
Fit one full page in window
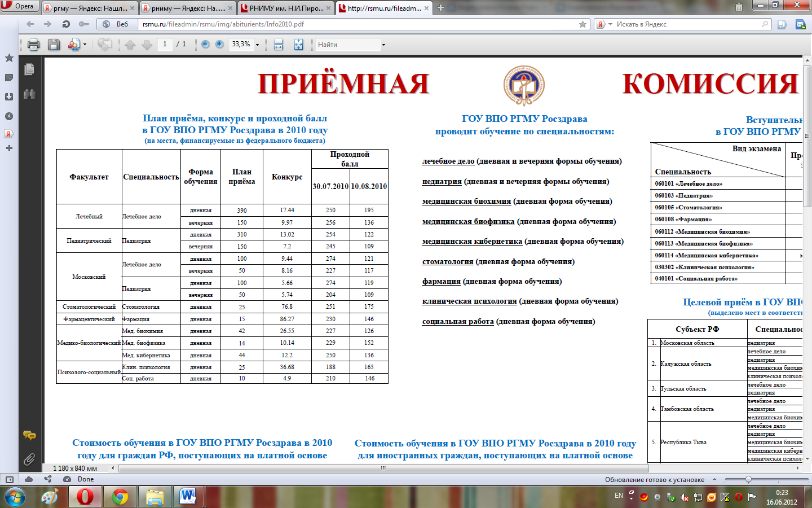(298, 45)
